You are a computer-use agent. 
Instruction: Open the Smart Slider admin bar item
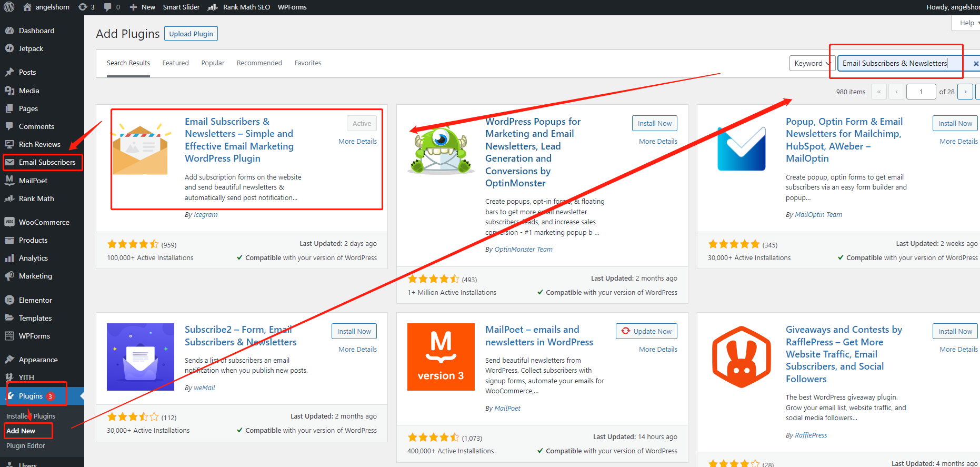(181, 7)
